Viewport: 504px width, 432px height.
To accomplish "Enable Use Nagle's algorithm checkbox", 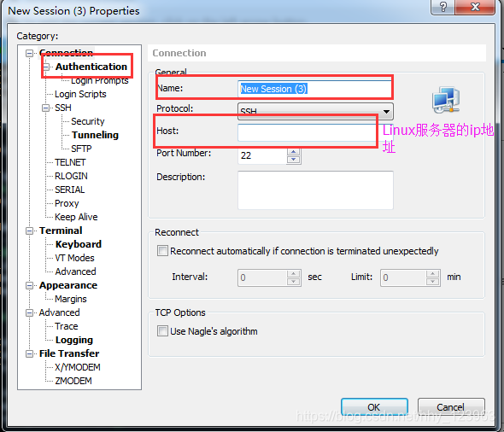I will tap(162, 330).
